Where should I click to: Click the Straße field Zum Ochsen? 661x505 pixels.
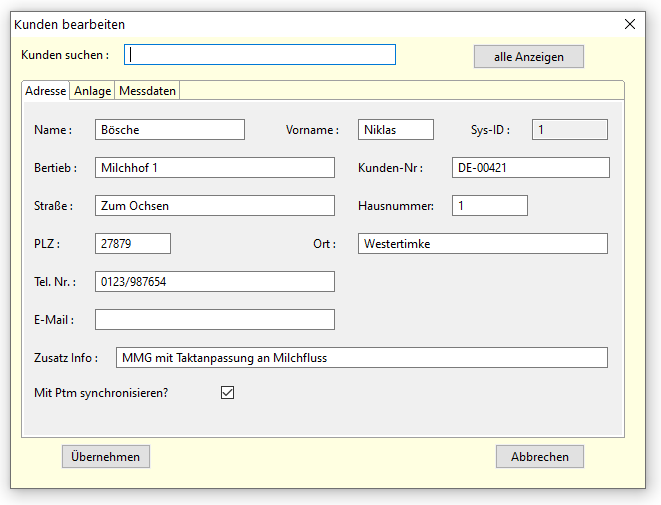215,205
